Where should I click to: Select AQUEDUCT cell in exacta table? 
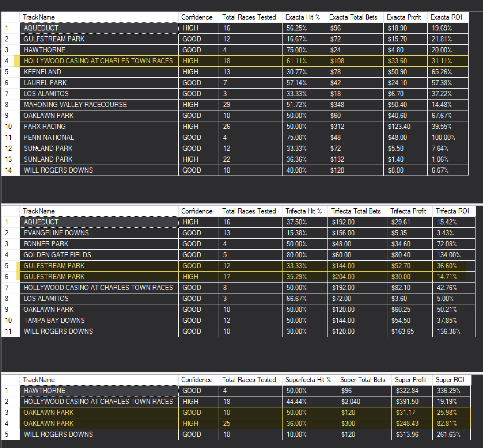tap(99, 28)
